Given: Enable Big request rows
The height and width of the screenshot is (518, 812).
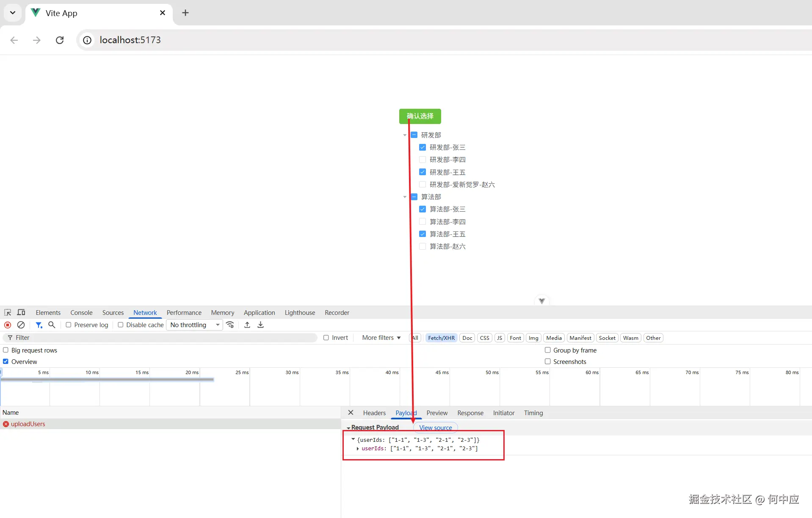Looking at the screenshot, I should pos(6,350).
